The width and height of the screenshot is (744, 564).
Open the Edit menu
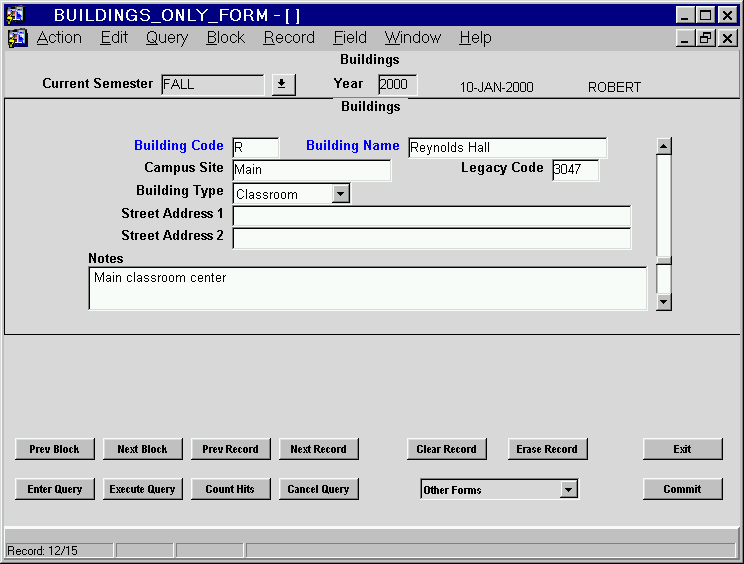click(x=114, y=37)
